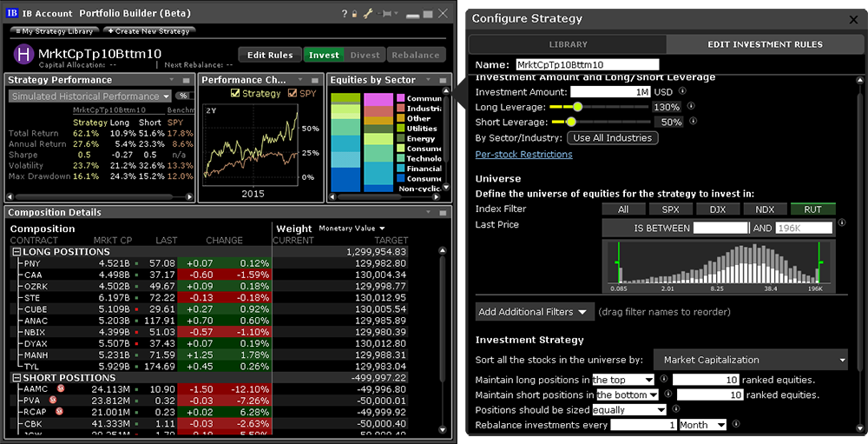Click info icon beside position sizing dropdown
Image resolution: width=868 pixels, height=444 pixels.
pyautogui.click(x=676, y=409)
